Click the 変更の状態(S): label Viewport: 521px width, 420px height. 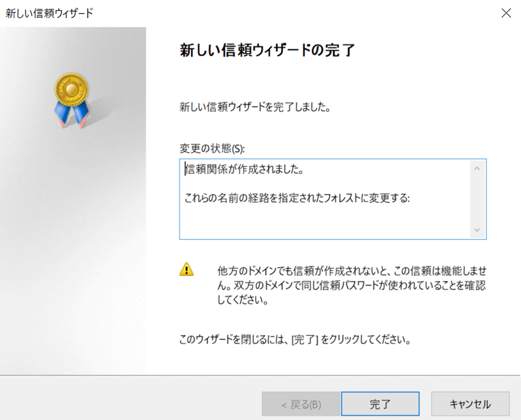pos(212,148)
